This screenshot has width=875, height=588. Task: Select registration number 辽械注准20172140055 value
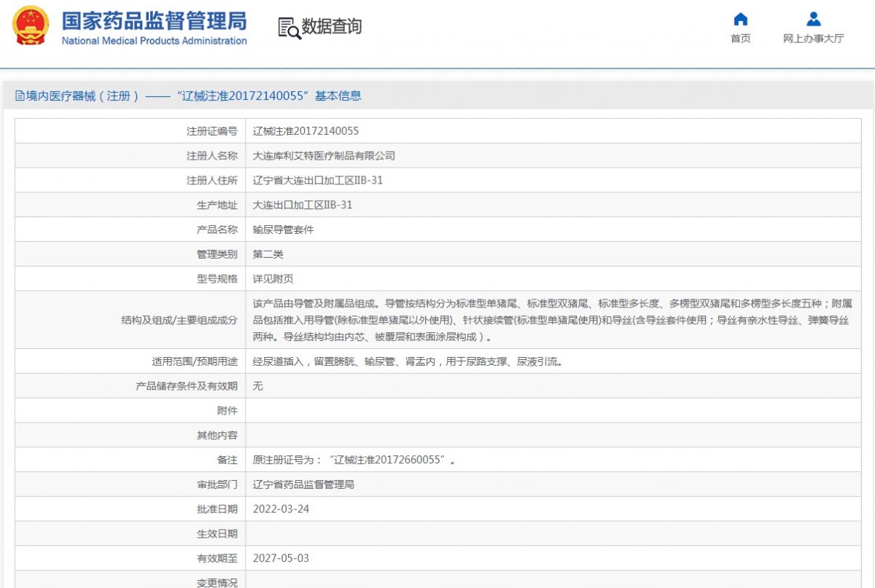pyautogui.click(x=306, y=131)
